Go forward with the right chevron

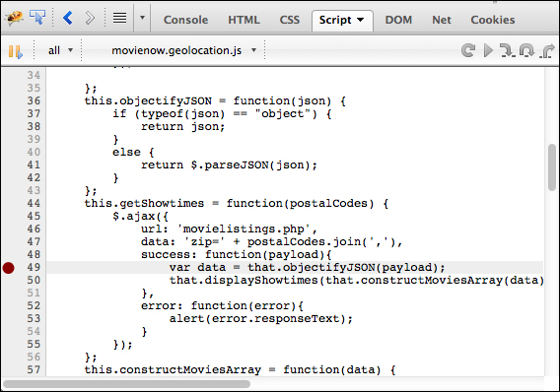tap(90, 18)
